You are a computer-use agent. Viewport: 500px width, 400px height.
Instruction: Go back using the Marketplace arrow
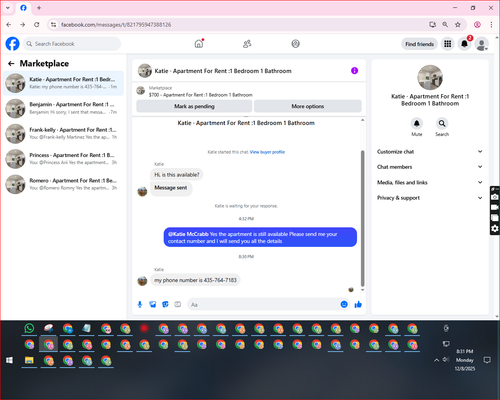coord(11,63)
